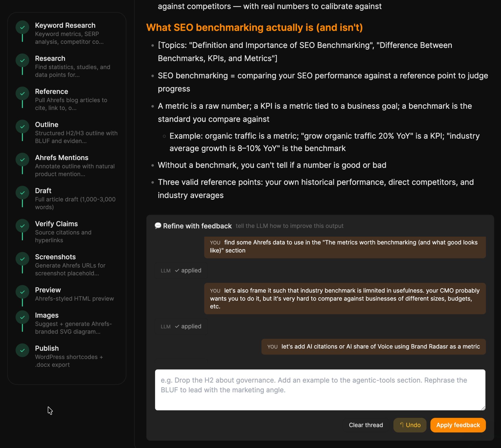Click description Ahrefs-styled HTML preview
Screen dimensions: 501x448
(74, 299)
